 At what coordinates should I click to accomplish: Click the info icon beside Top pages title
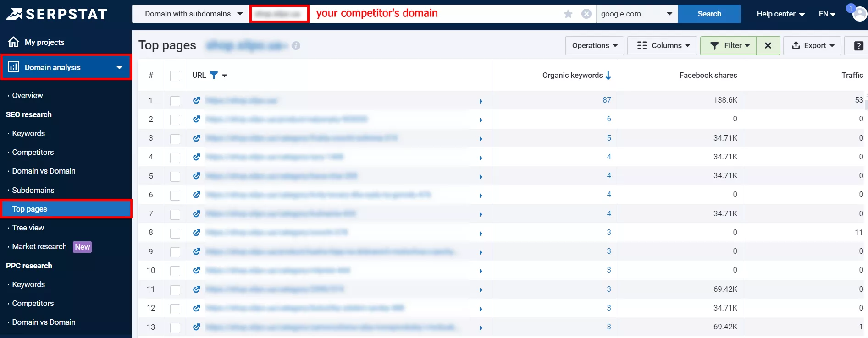click(296, 45)
